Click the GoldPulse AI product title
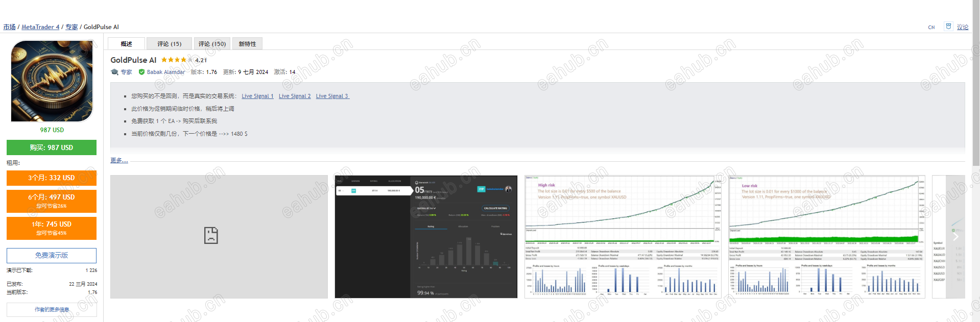 (133, 60)
